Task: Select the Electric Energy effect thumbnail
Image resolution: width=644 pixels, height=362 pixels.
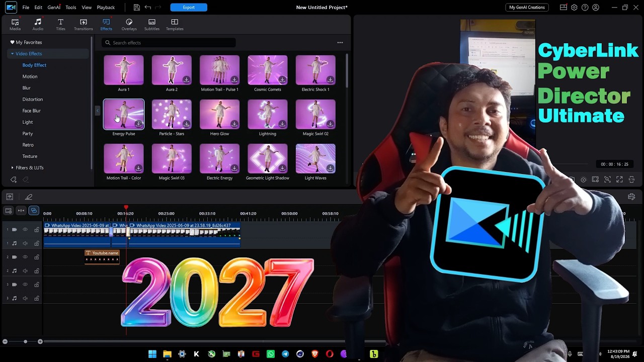Action: [x=219, y=158]
